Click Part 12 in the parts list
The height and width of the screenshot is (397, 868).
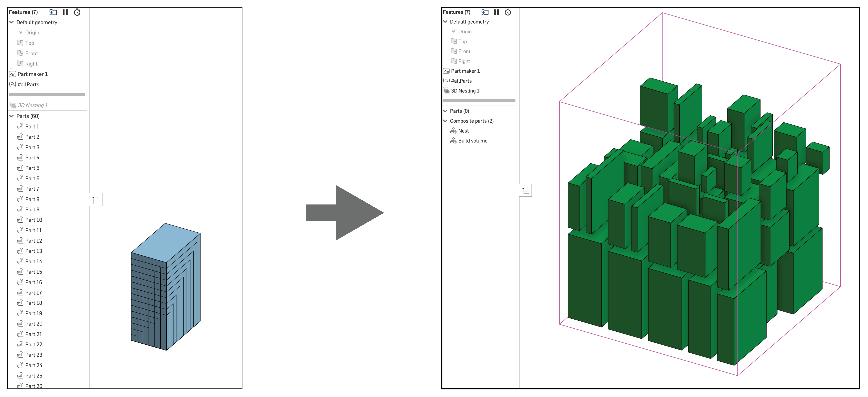(33, 241)
